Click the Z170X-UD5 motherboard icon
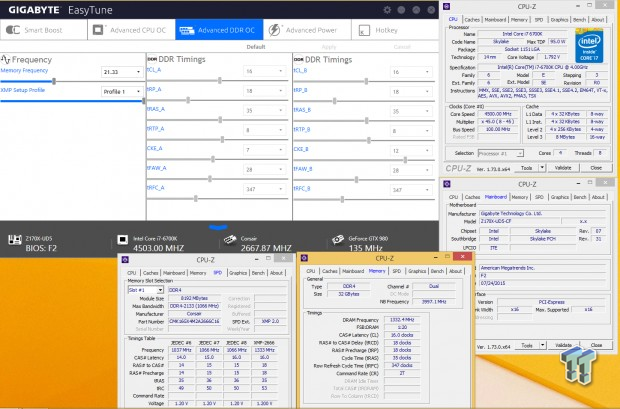 click(15, 239)
